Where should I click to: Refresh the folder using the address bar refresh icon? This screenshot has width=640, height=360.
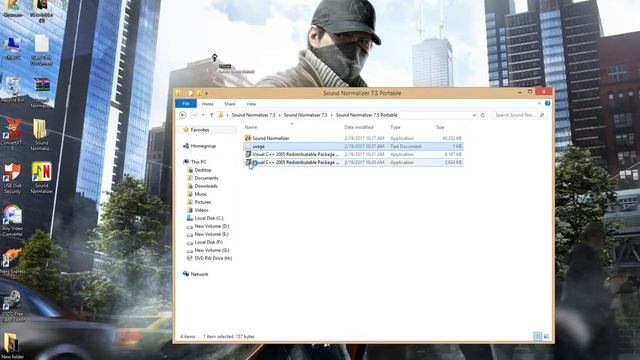(x=483, y=115)
